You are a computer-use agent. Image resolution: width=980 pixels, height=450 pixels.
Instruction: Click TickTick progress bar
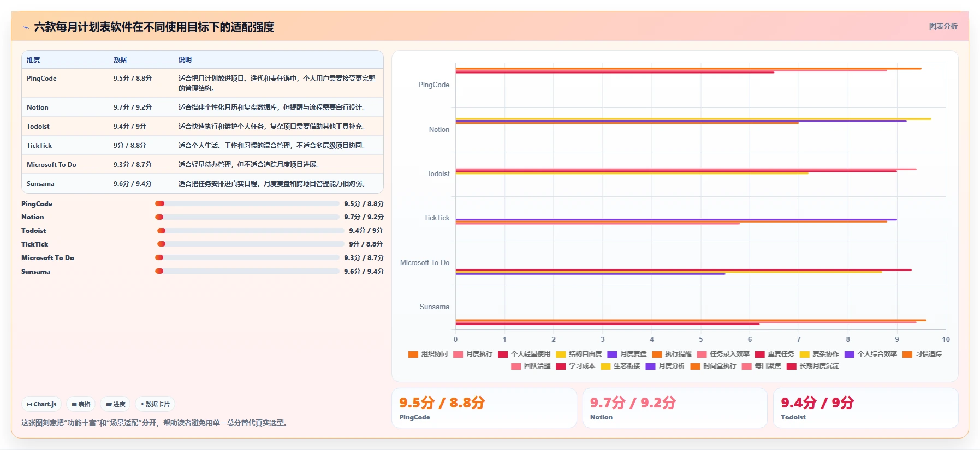[251, 244]
